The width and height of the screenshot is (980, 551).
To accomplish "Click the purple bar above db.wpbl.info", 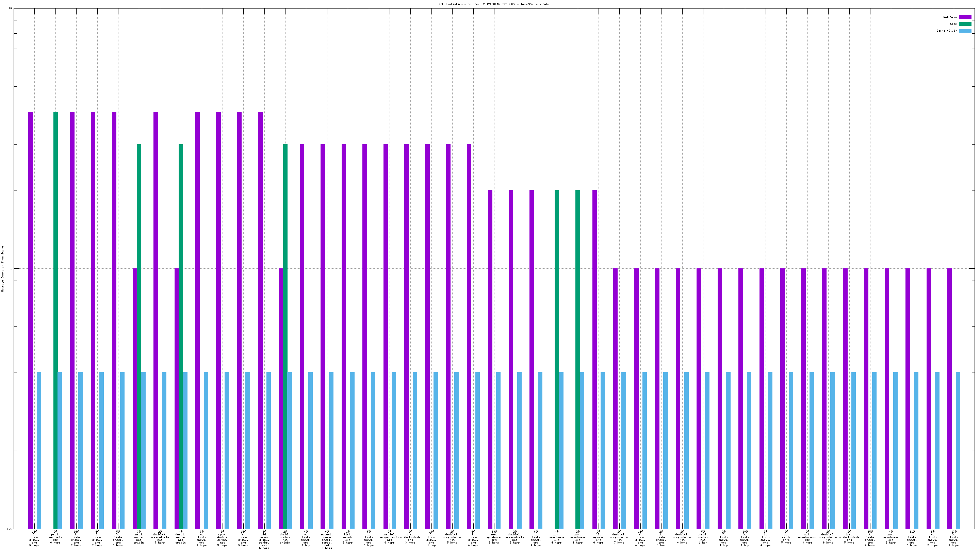I will coord(783,398).
